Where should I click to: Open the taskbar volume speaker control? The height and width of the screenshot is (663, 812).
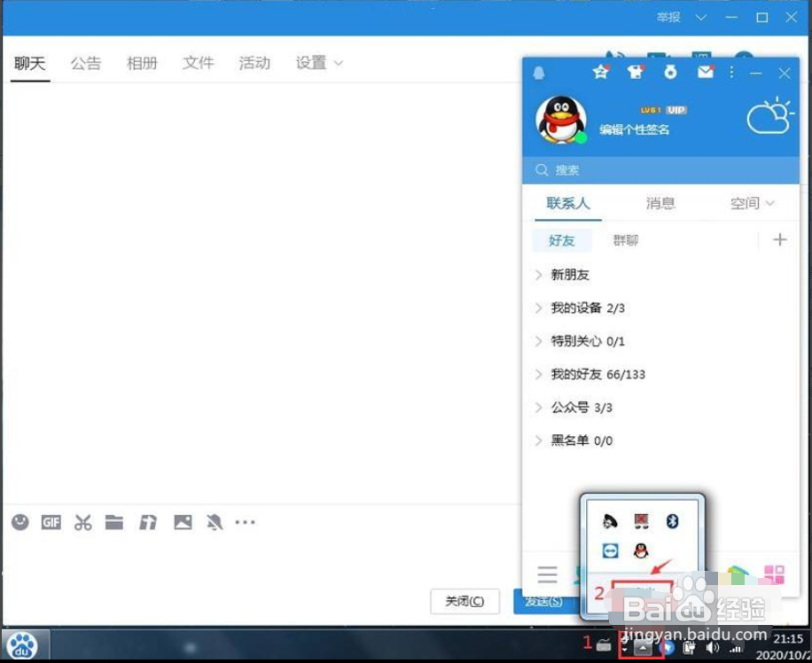(x=713, y=646)
